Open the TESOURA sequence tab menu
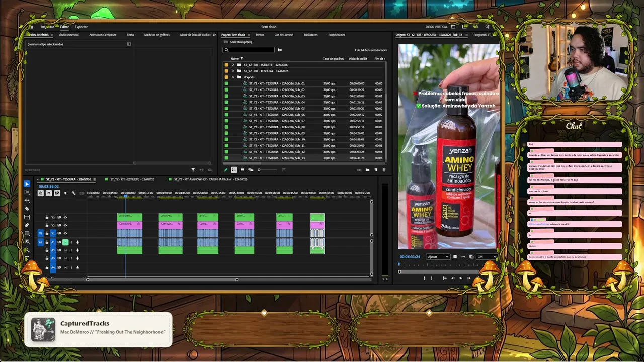This screenshot has height=362, width=644. coord(95,179)
